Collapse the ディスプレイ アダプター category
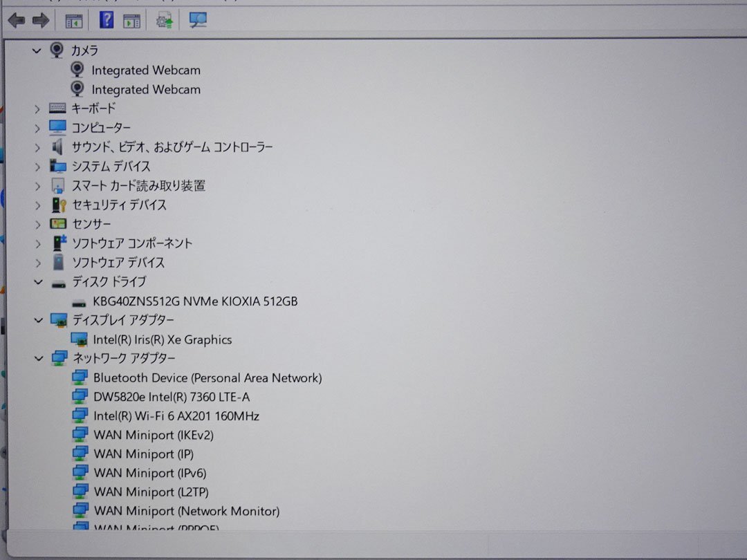The image size is (747, 560). click(x=38, y=320)
